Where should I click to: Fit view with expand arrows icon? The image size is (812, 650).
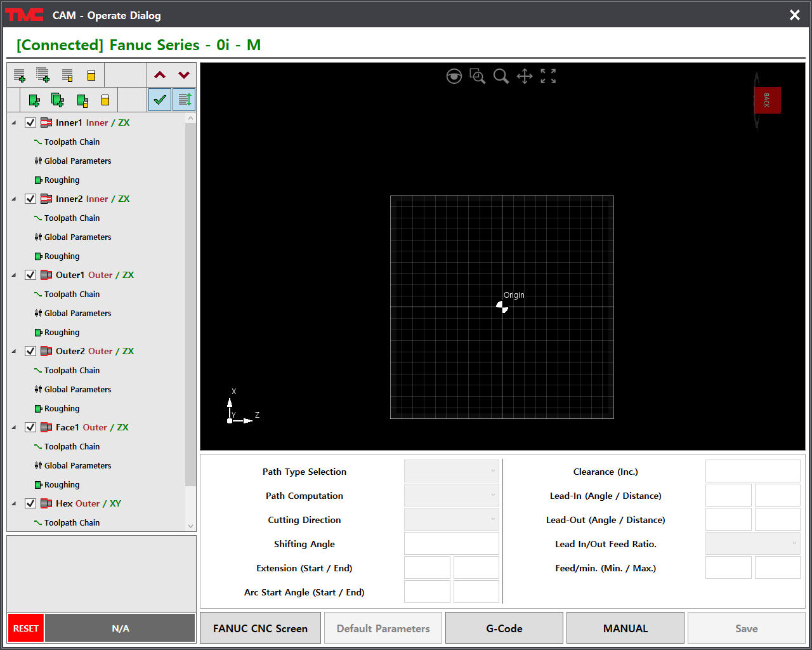(548, 76)
